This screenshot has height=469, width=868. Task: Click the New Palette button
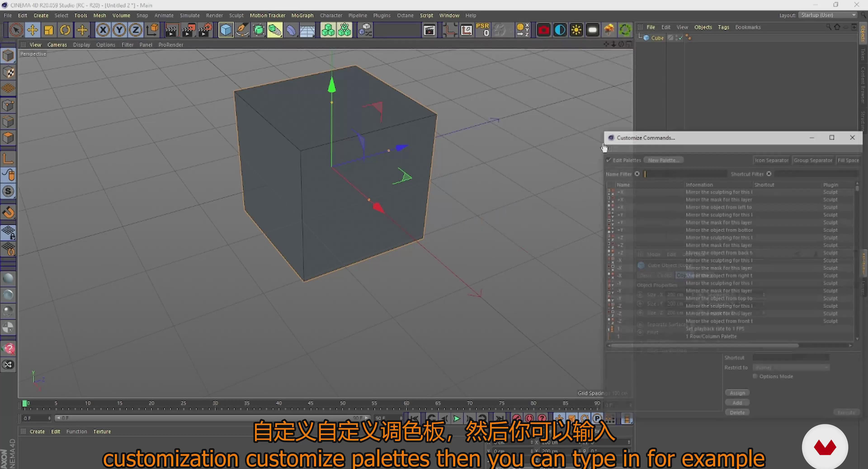coord(663,160)
